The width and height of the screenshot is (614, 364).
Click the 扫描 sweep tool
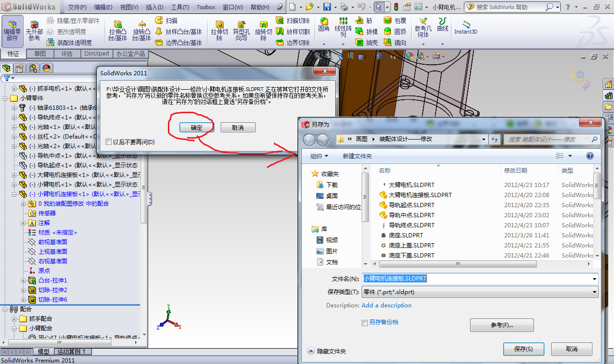[166, 20]
